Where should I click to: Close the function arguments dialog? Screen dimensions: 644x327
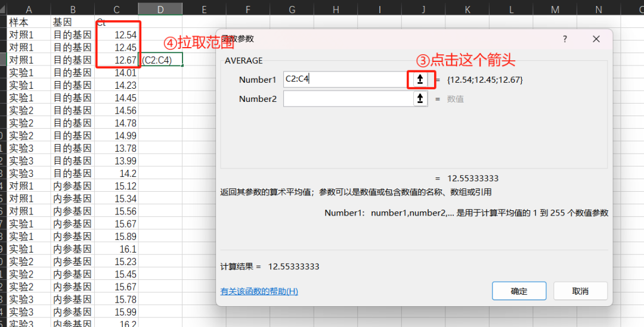[x=596, y=39]
